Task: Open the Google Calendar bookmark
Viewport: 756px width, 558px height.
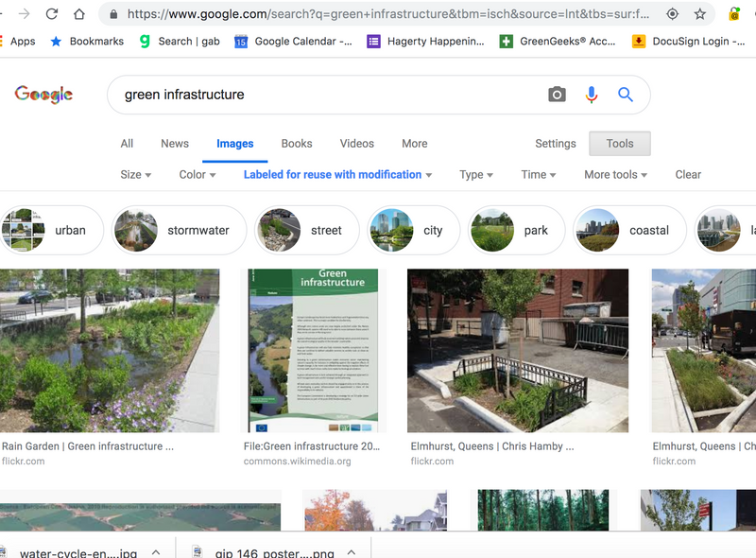Action: pos(293,42)
